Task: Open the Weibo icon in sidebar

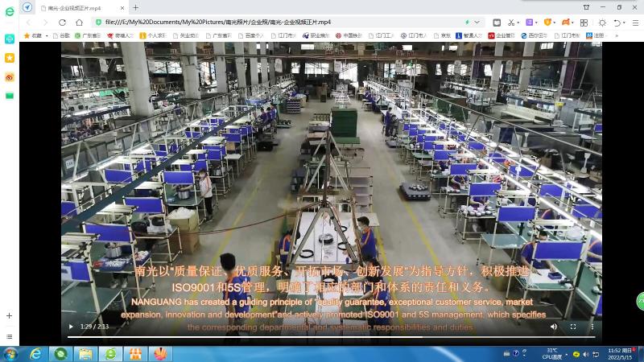Action: pyautogui.click(x=10, y=77)
